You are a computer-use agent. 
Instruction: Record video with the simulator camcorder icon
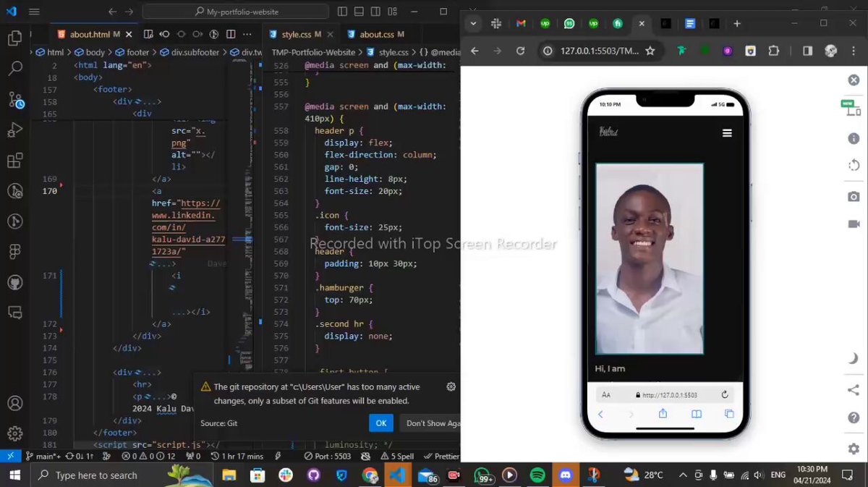click(x=854, y=224)
